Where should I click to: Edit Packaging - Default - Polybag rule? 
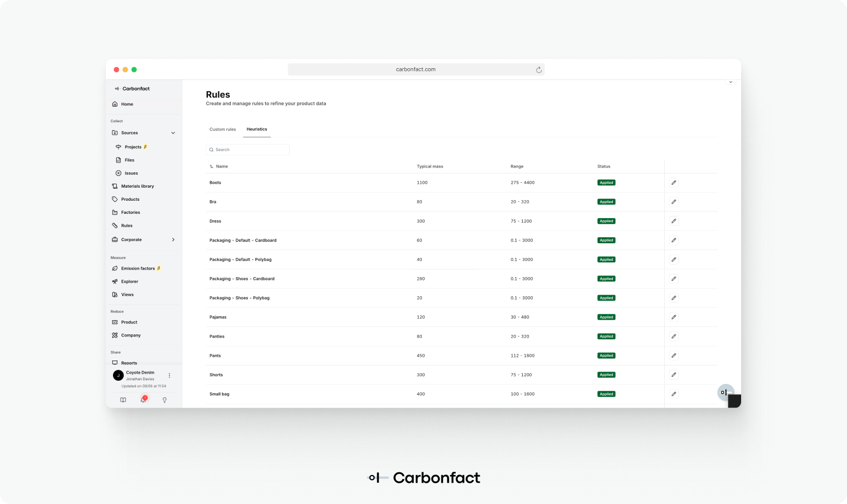click(x=673, y=260)
